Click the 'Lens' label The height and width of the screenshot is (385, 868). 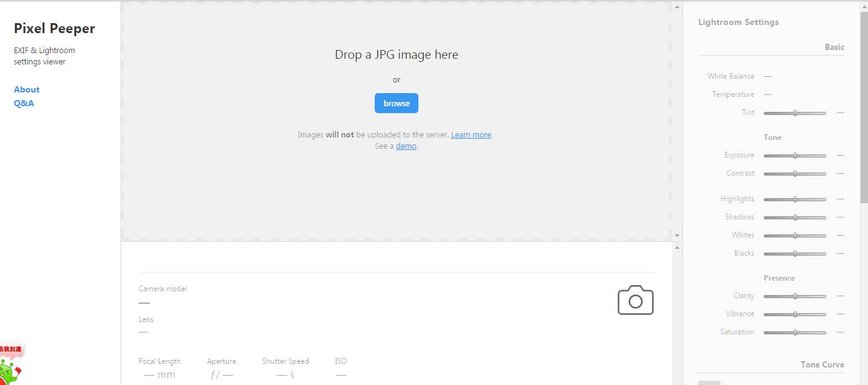pos(145,319)
